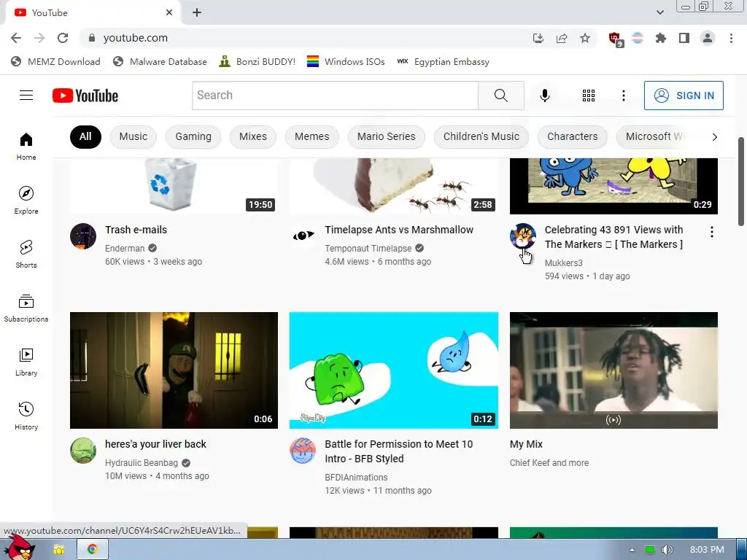Open the My Mix thumbnail
The height and width of the screenshot is (560, 747).
[614, 370]
